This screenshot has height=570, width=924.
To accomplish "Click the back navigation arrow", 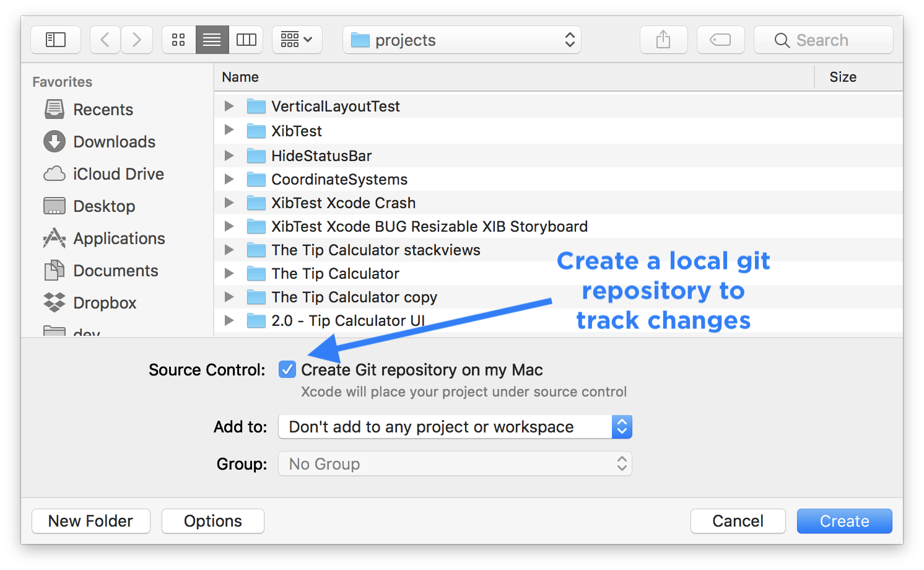I will coord(105,39).
